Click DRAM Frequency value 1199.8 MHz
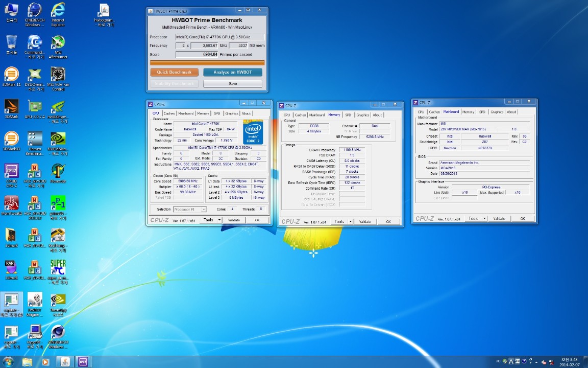The image size is (588, 368). [352, 150]
